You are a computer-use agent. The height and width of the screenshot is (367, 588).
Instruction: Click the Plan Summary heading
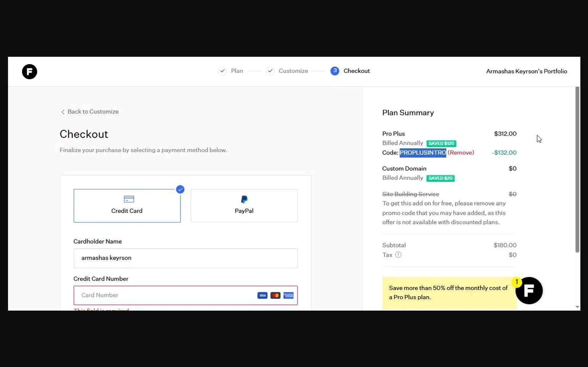408,113
